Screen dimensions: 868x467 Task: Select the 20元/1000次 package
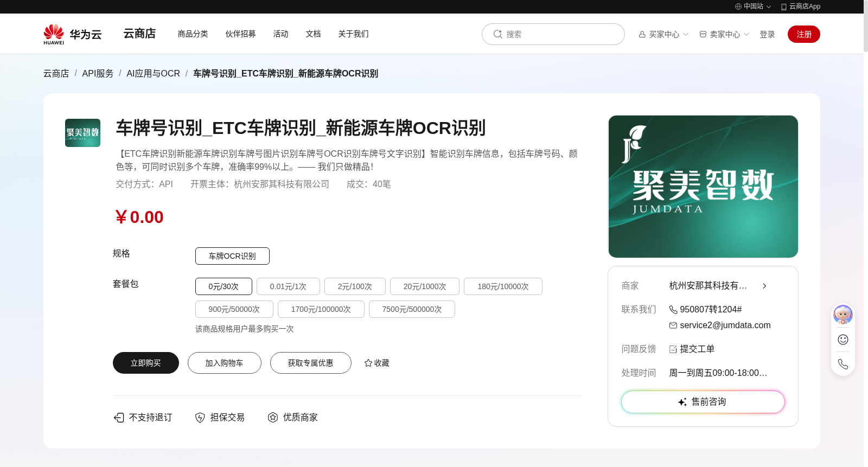point(425,286)
